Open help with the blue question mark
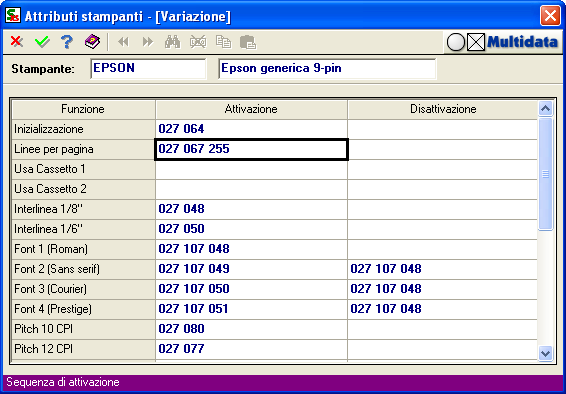 pyautogui.click(x=67, y=42)
